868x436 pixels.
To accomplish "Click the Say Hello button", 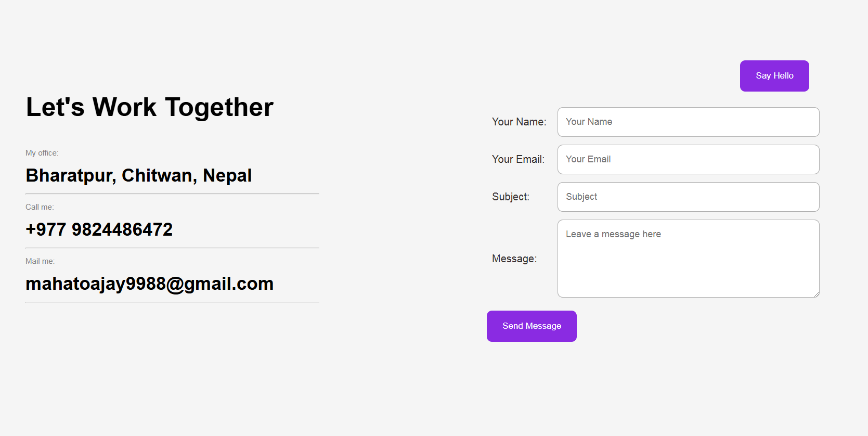I will 774,76.
